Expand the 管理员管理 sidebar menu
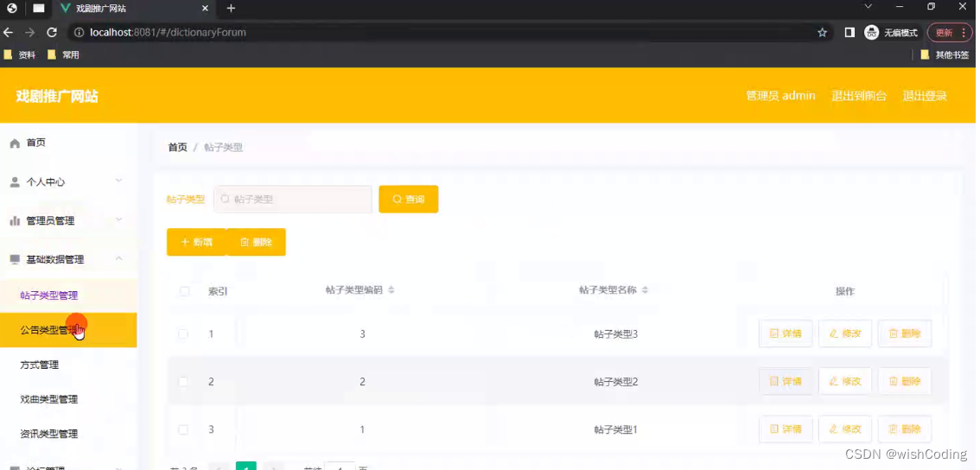This screenshot has height=470, width=980. pos(68,220)
